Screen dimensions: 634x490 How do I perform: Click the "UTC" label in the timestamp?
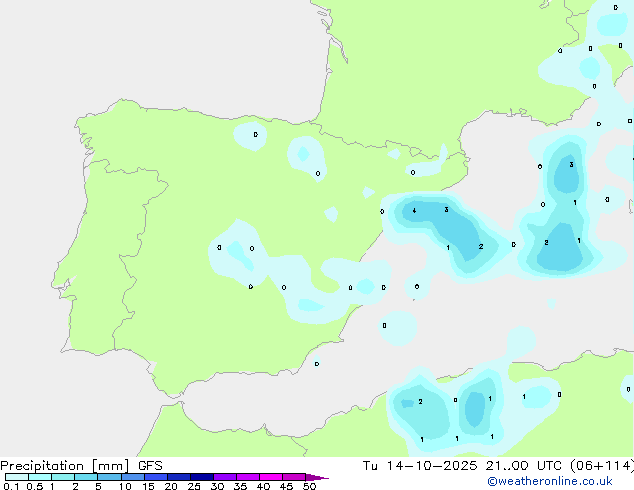coord(549,466)
